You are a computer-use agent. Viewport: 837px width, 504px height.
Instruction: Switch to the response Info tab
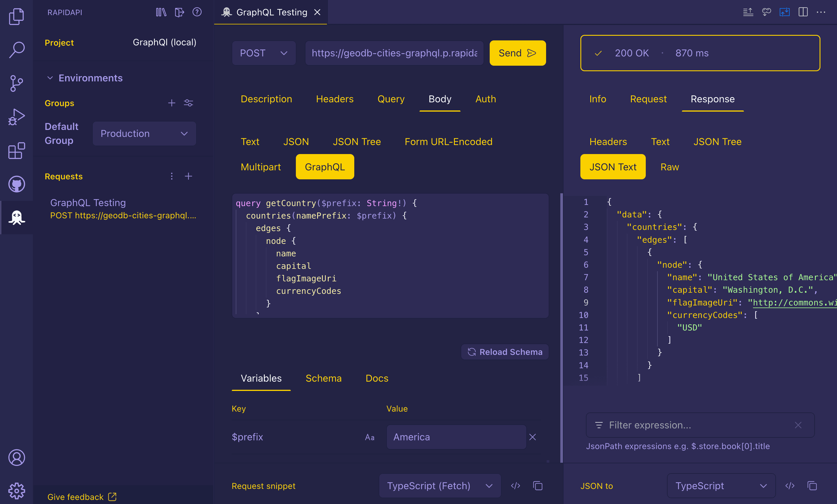[x=598, y=99]
